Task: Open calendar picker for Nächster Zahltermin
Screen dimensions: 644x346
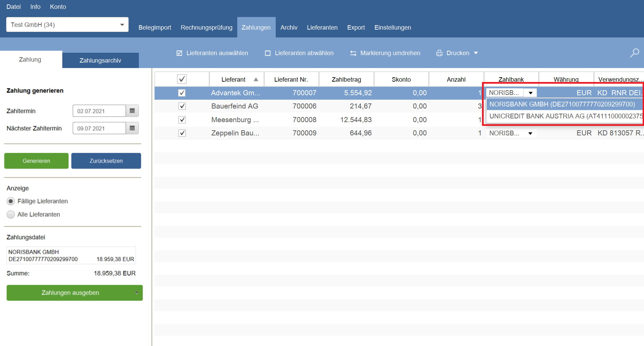Action: [x=132, y=128]
